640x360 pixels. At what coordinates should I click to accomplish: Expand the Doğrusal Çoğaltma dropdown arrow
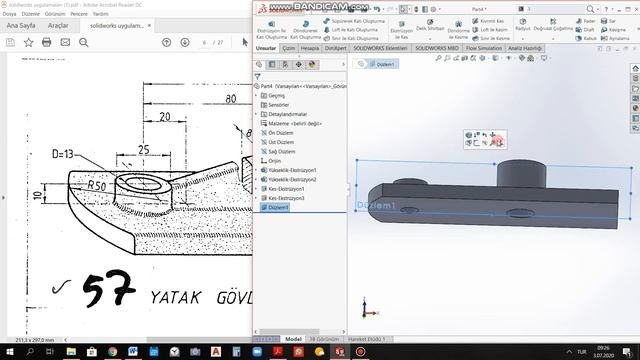(x=553, y=39)
